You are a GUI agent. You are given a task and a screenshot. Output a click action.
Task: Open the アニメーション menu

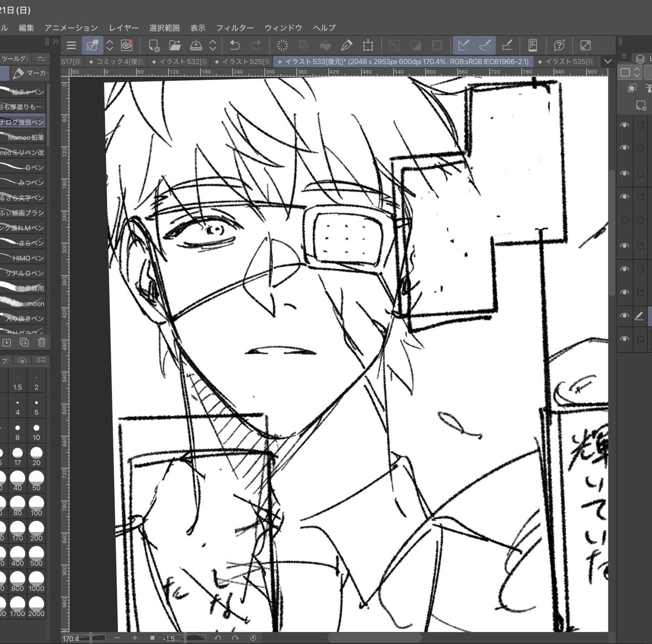click(x=71, y=28)
